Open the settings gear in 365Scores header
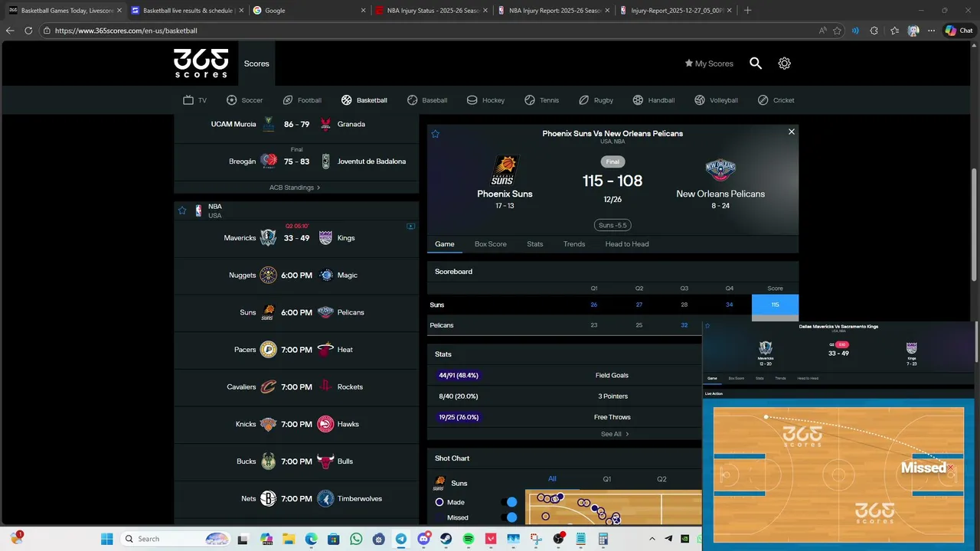This screenshot has width=980, height=551. (x=784, y=64)
